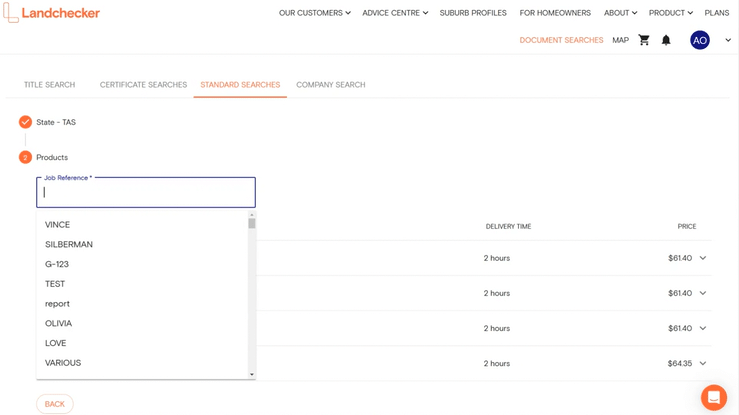The width and height of the screenshot is (739, 415).
Task: Click the Delivery Time column header
Action: click(x=508, y=227)
